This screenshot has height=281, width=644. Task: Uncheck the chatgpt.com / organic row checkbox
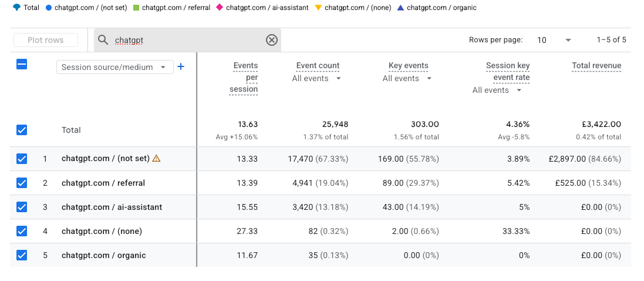pyautogui.click(x=22, y=256)
